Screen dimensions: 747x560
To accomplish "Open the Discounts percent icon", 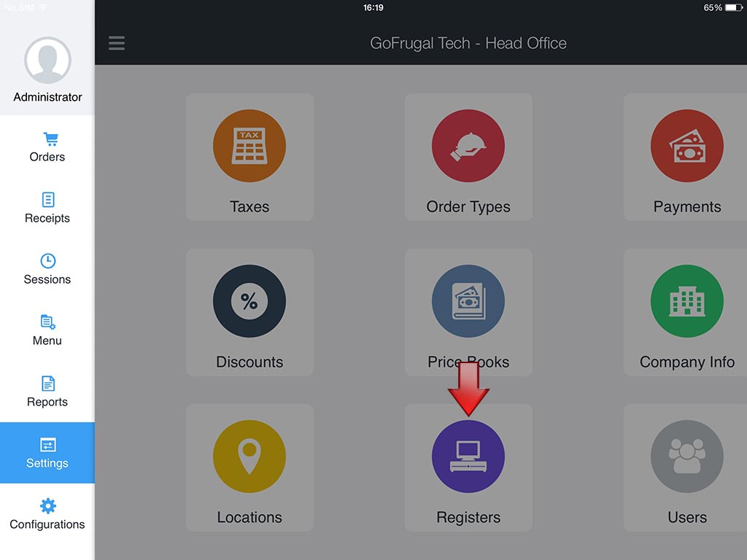I will tap(249, 301).
